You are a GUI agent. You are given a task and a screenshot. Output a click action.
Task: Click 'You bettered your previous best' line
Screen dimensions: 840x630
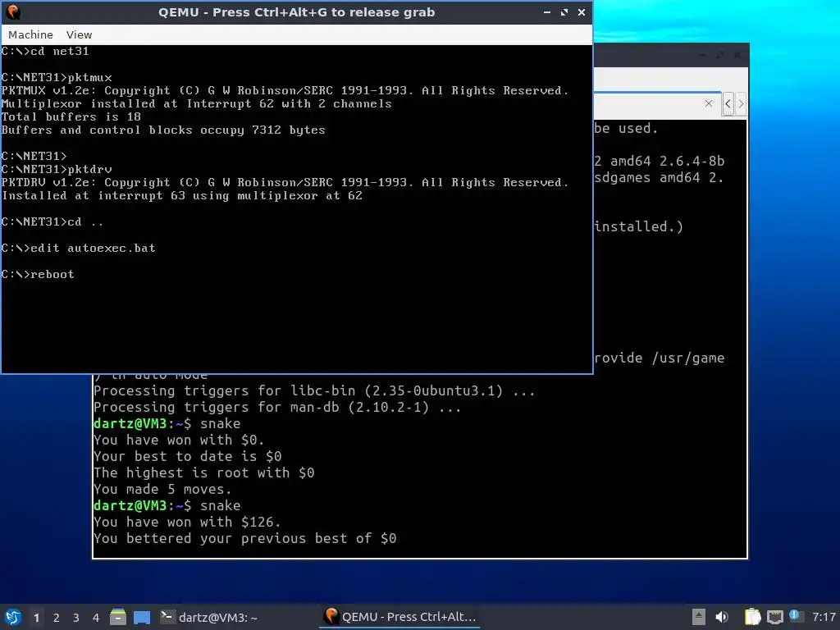pyautogui.click(x=244, y=538)
